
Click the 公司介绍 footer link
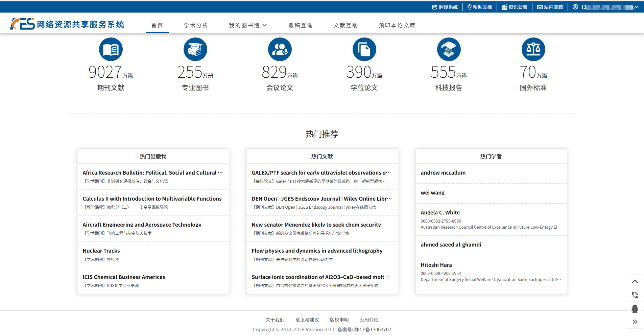(369, 319)
